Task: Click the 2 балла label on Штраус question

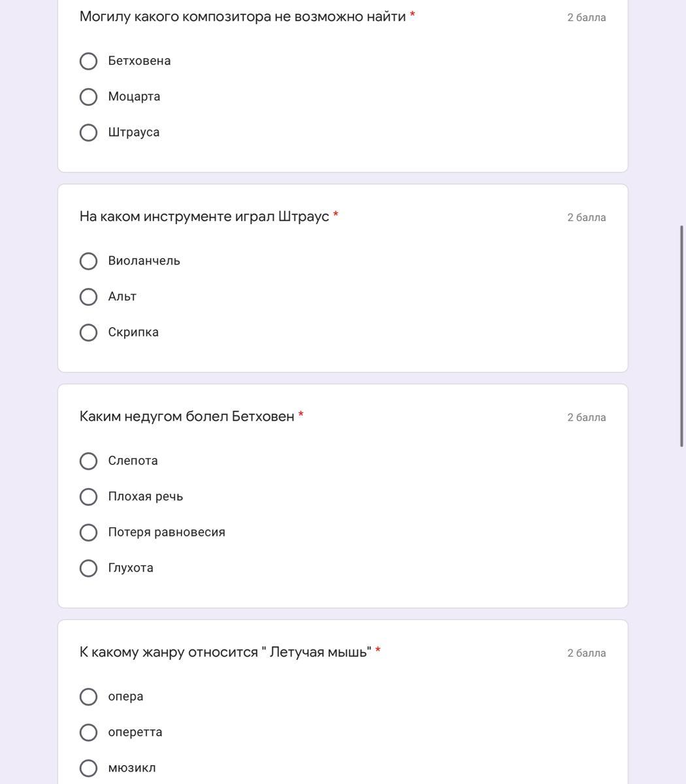Action: [586, 218]
